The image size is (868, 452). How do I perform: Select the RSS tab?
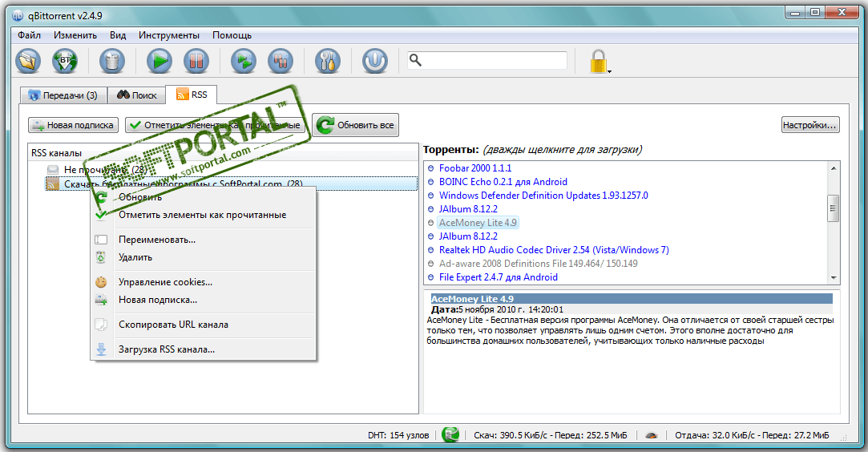tap(192, 95)
